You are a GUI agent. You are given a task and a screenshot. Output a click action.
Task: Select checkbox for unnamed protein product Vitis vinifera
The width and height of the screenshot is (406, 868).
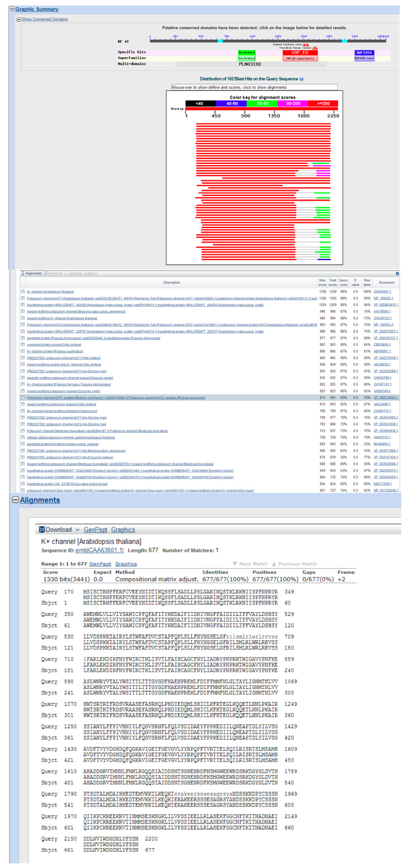(23, 345)
